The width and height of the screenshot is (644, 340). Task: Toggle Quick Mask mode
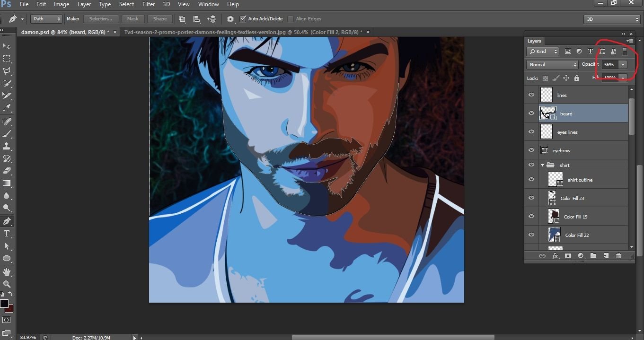[7, 320]
